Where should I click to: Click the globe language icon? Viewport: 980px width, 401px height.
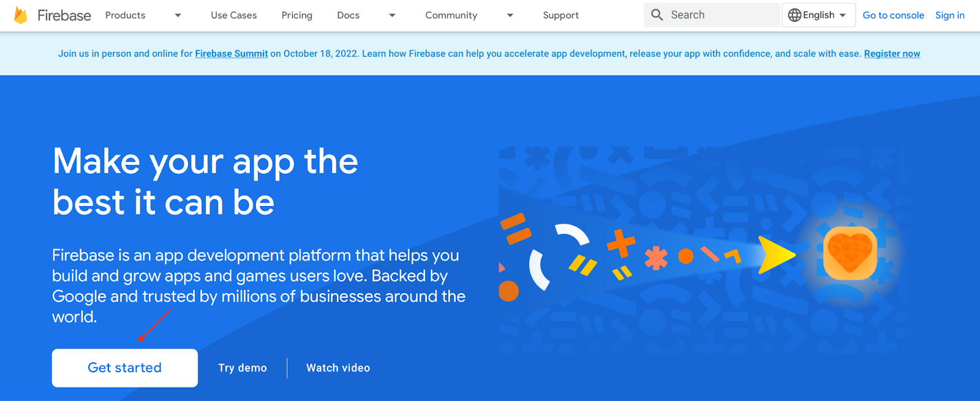coord(794,15)
